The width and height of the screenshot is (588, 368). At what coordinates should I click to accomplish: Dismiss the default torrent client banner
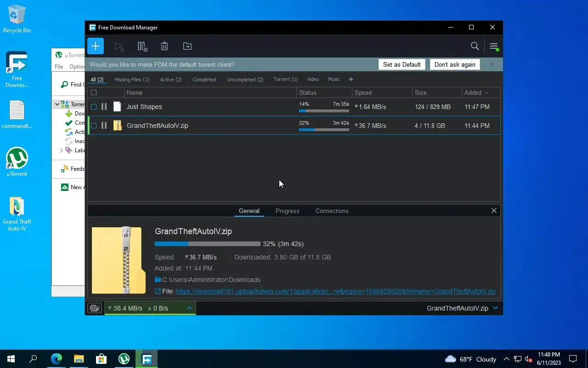tap(492, 64)
